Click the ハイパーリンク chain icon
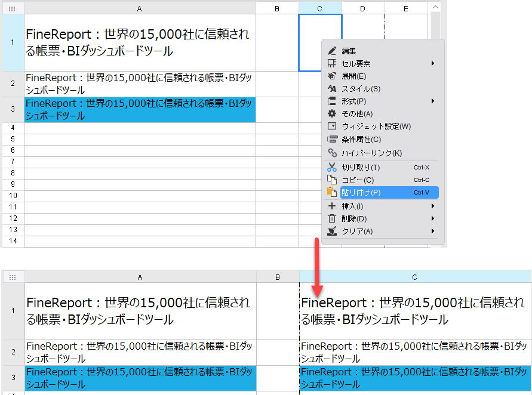 coord(332,153)
